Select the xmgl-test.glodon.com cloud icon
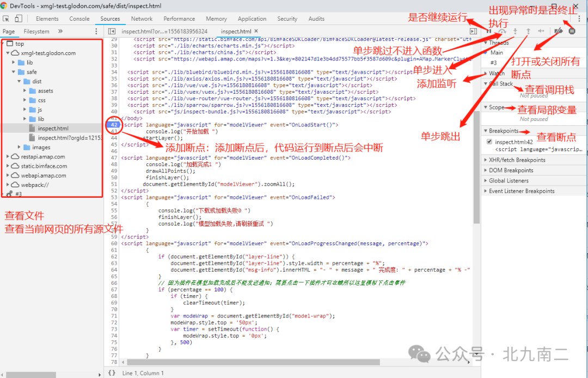The width and height of the screenshot is (588, 378). (x=15, y=53)
